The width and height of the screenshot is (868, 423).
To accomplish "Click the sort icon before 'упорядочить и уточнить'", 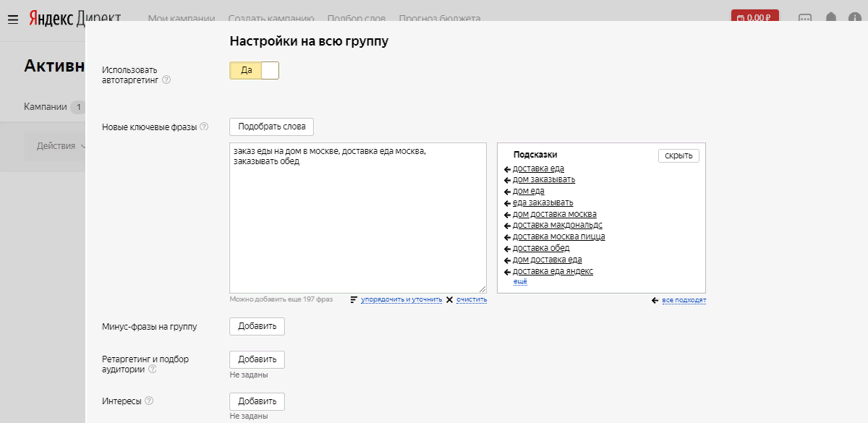I will [x=354, y=299].
